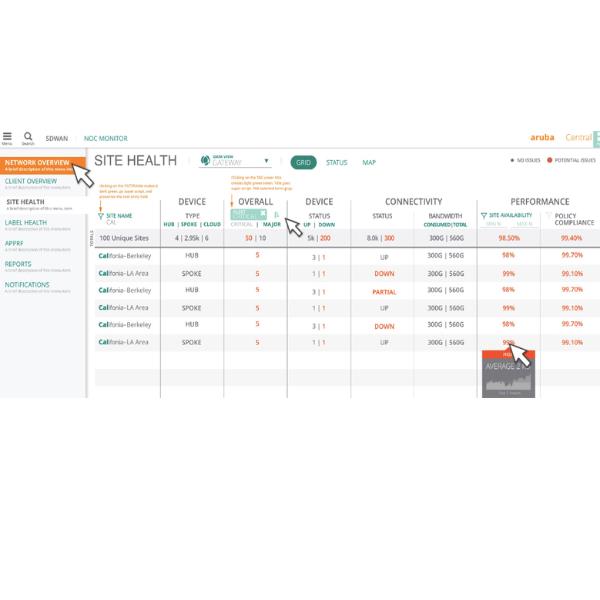The height and width of the screenshot is (600, 600).
Task: Open Client Overview sidebar item
Action: (x=31, y=182)
